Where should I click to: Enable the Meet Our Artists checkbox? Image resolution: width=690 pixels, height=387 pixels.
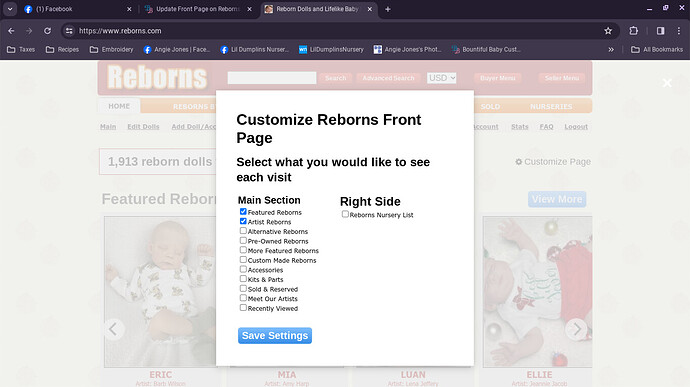tap(243, 298)
